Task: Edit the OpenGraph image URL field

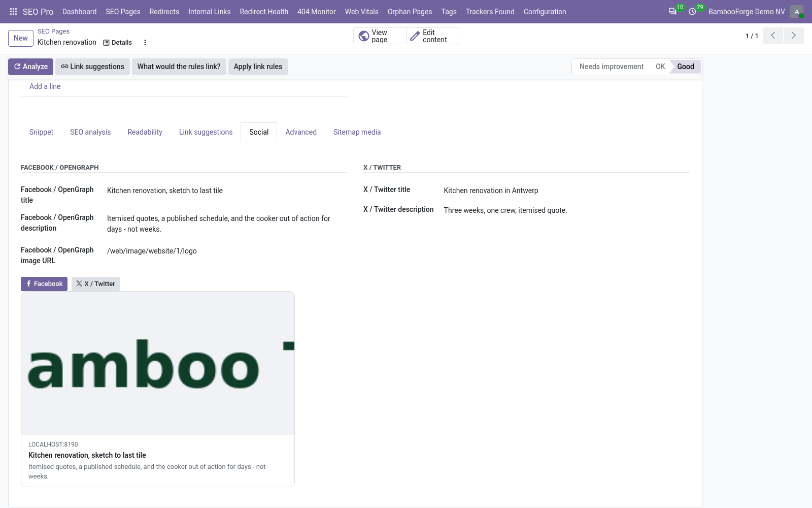Action: click(x=227, y=251)
